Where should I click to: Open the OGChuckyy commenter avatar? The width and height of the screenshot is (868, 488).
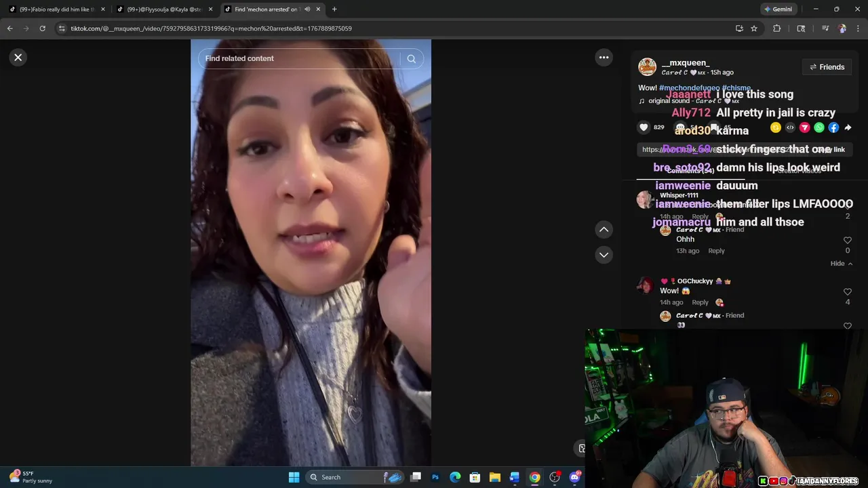pos(644,285)
